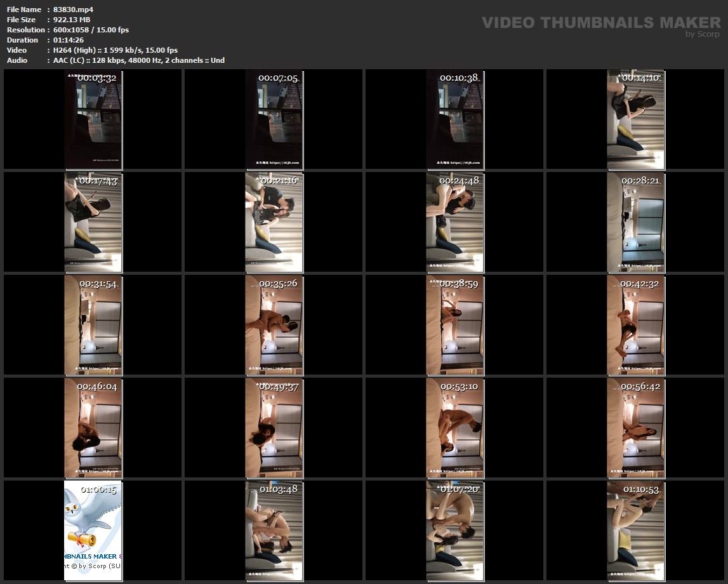Click the "by Scorp" credit text
728x584 pixels.
coord(703,34)
